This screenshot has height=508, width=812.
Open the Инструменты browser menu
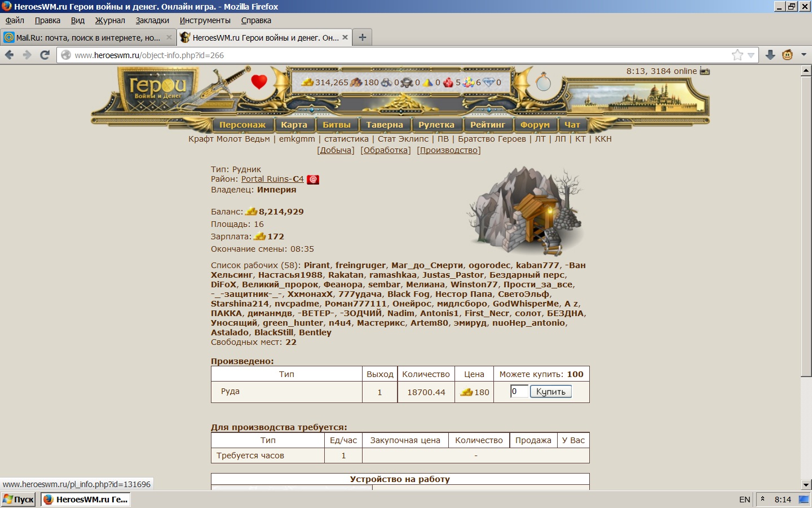click(x=205, y=20)
